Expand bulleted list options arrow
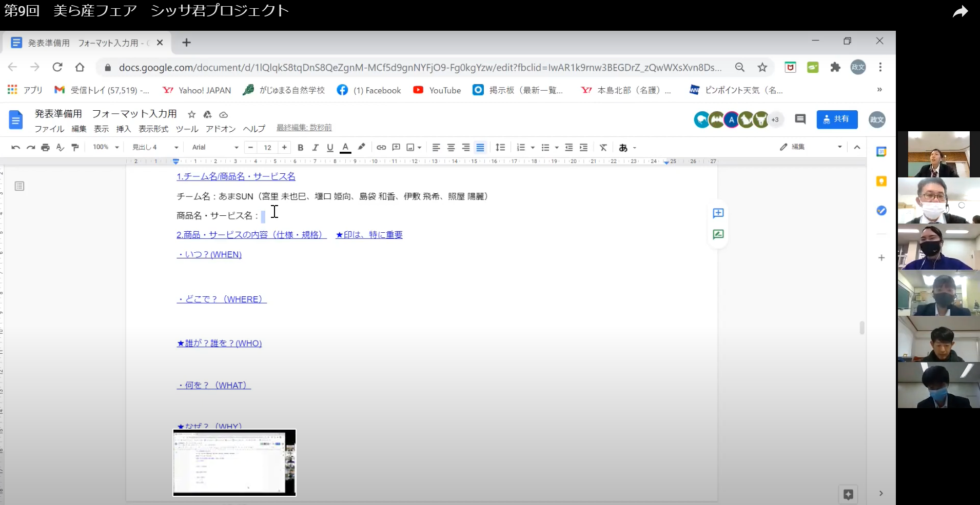 557,148
